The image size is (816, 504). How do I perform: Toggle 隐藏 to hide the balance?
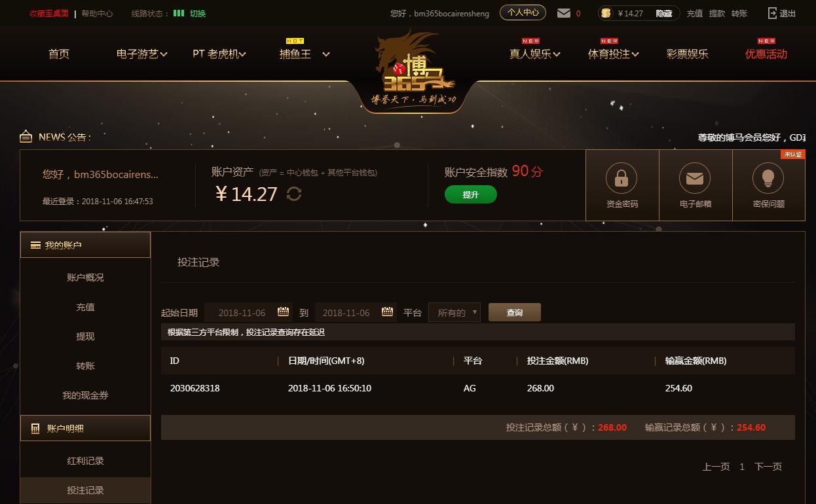coord(664,13)
